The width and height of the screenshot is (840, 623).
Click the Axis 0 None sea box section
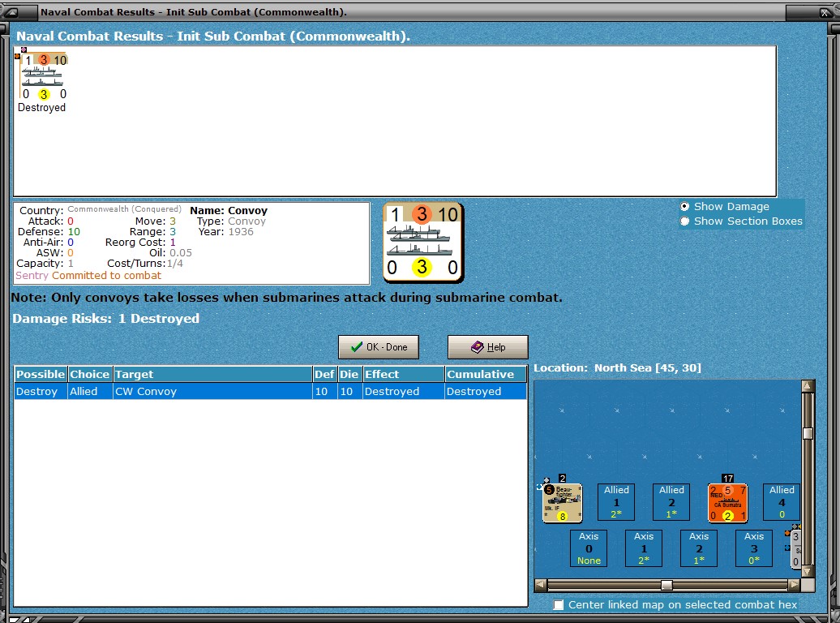[589, 548]
